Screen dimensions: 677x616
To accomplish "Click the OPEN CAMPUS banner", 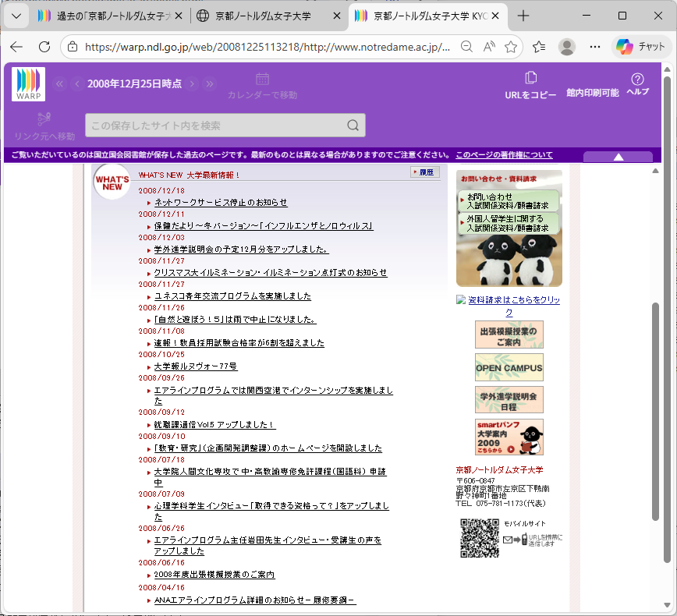I will [x=509, y=367].
